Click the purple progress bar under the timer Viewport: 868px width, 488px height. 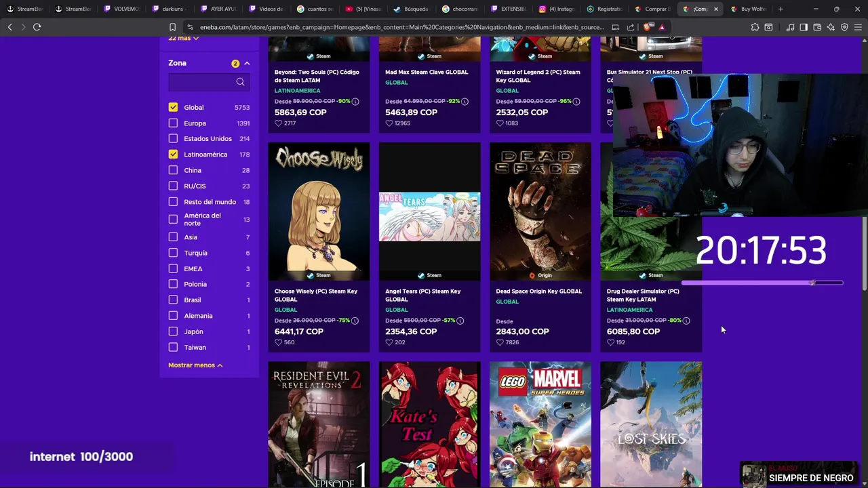pos(762,283)
